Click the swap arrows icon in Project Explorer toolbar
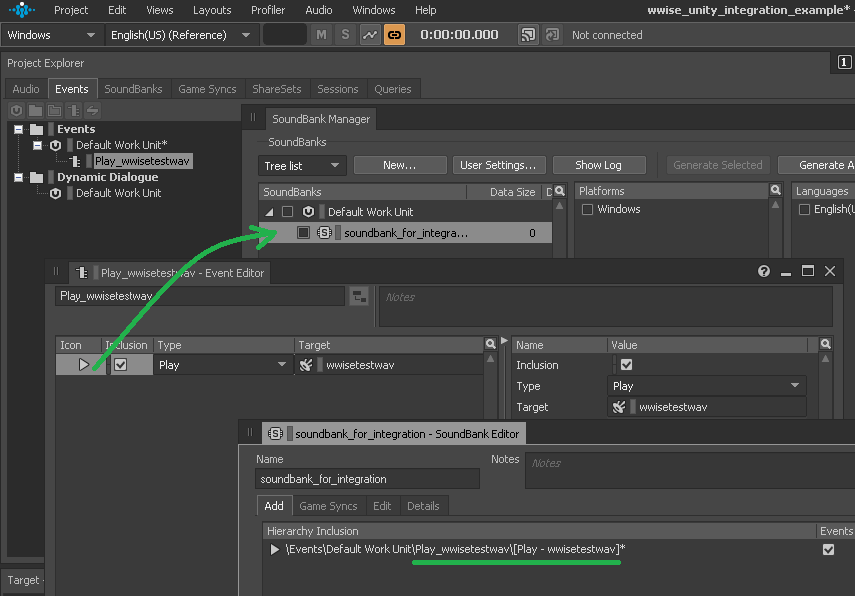The width and height of the screenshot is (855, 596). tap(92, 111)
